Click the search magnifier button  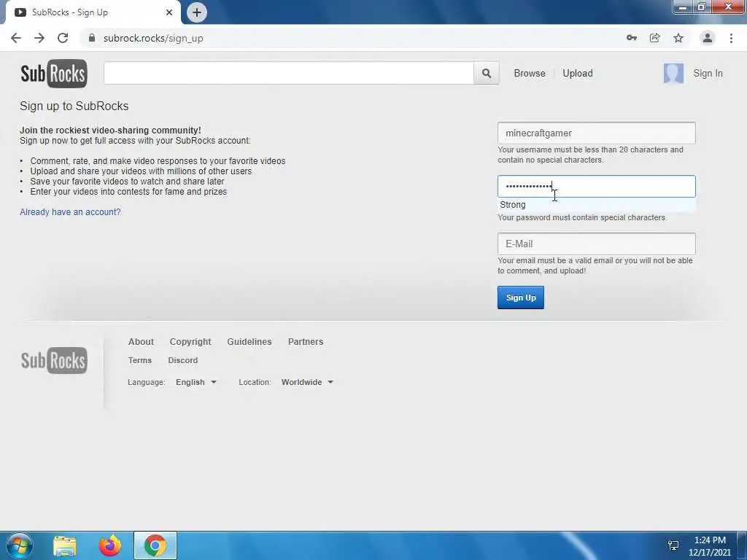tap(487, 74)
